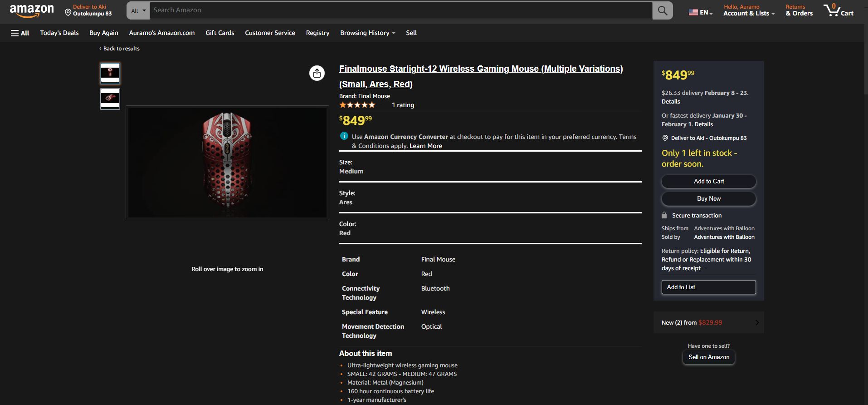
Task: Open the Account & Lists dropdown
Action: (x=749, y=10)
